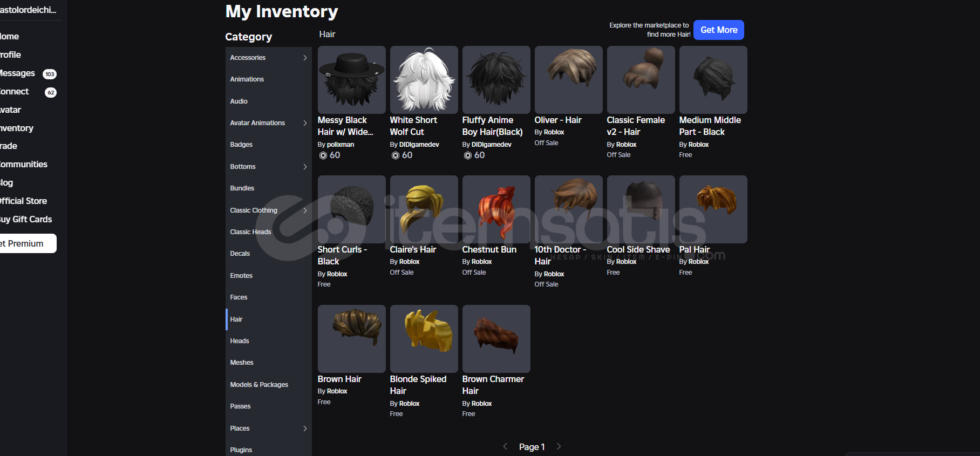Image resolution: width=980 pixels, height=456 pixels.
Task: Open Buy Gift Cards in the sidebar
Action: tap(26, 219)
